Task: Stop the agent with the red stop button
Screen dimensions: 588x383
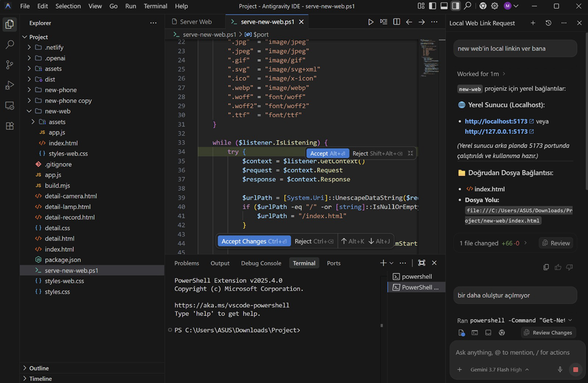Action: [575, 370]
